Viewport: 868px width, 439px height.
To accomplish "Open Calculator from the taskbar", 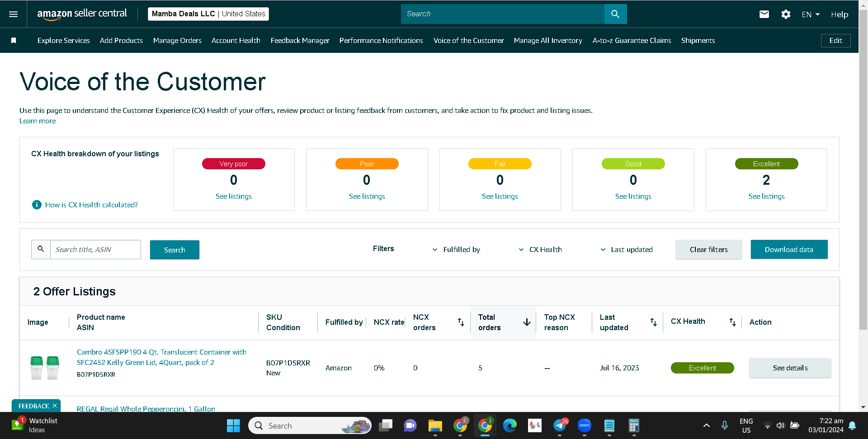I will click(634, 425).
